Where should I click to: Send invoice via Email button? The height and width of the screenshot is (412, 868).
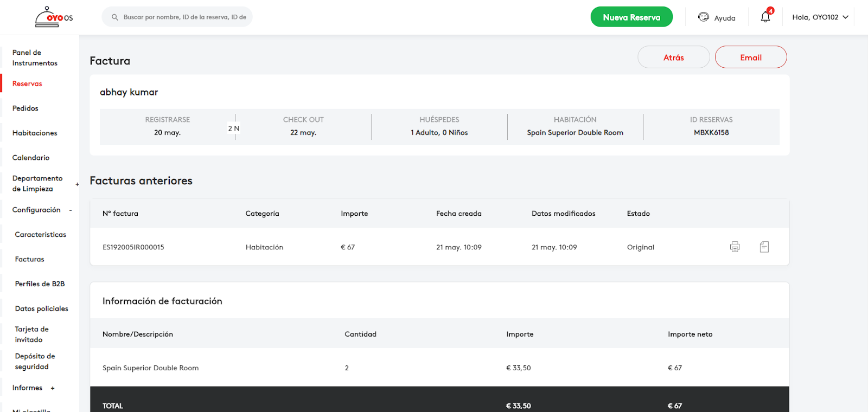coord(751,57)
